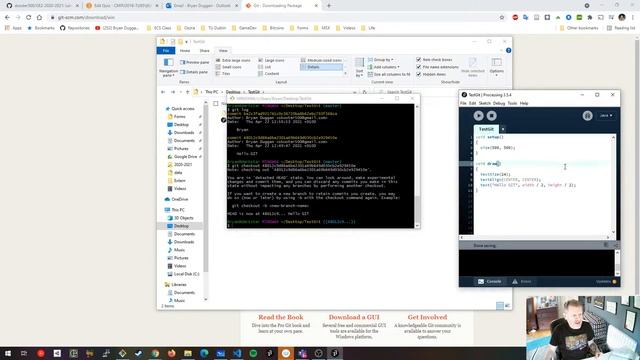Viewport: 640px width, 360px height.
Task: Switch to the Errors panel in Processing
Action: tap(522, 281)
